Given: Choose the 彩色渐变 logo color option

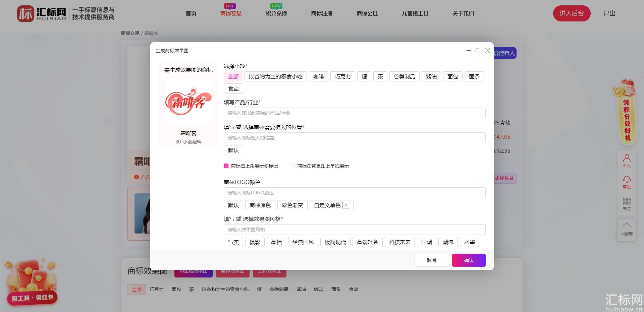Looking at the screenshot, I should (x=292, y=205).
